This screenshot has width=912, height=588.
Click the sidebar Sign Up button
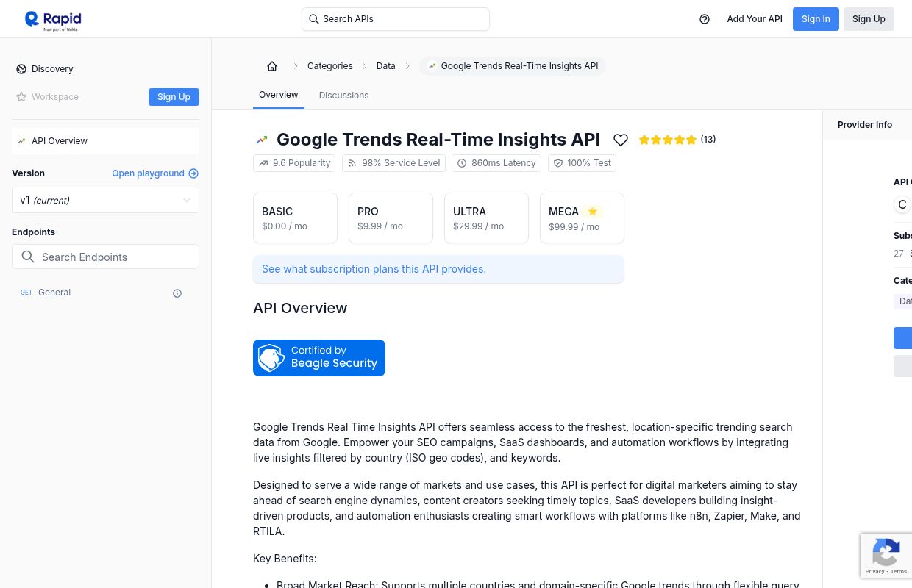pyautogui.click(x=174, y=97)
